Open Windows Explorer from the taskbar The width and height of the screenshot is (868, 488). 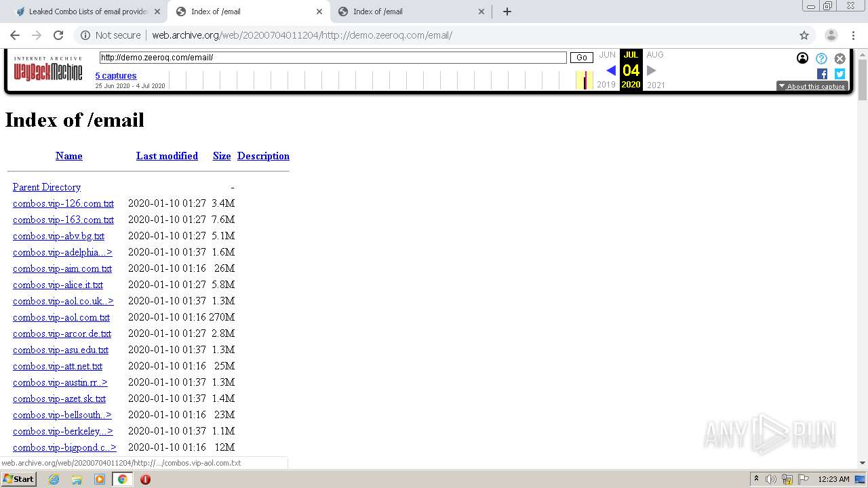coord(77,479)
